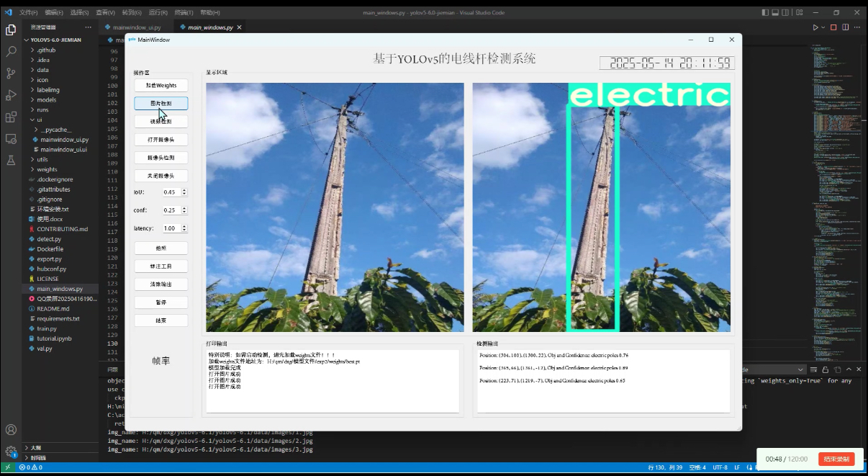The width and height of the screenshot is (868, 476).
Task: Click the conf spin box showing 0.25
Action: click(174, 210)
